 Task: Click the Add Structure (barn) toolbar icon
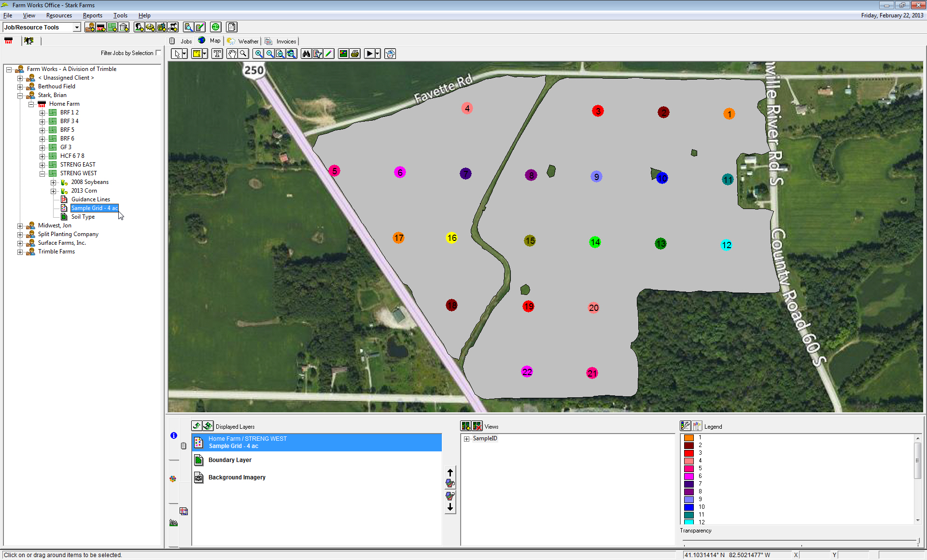point(124,27)
